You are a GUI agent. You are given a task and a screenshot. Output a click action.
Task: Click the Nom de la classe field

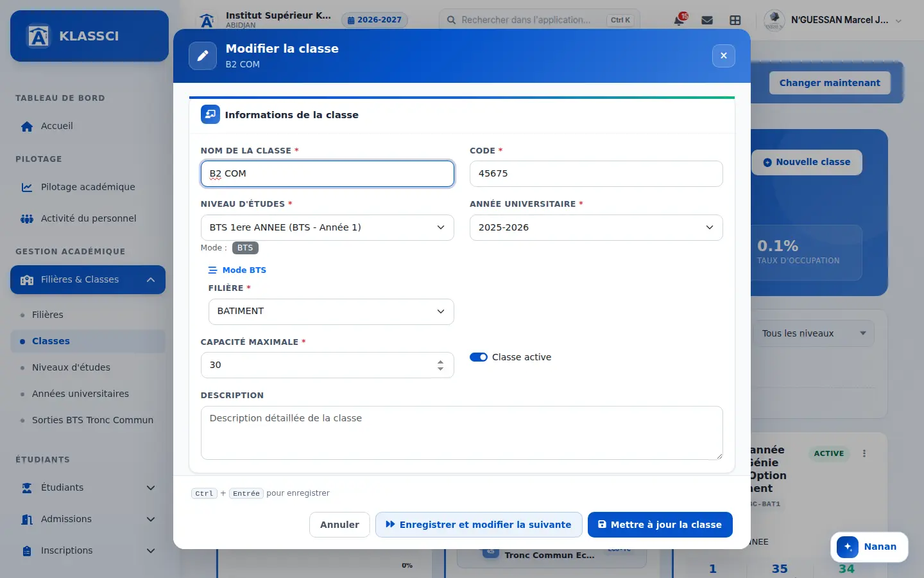(x=327, y=174)
